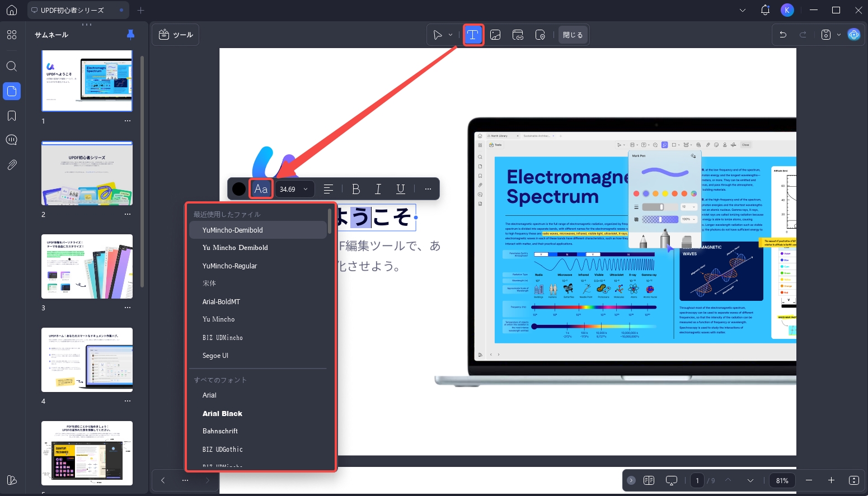The height and width of the screenshot is (496, 868).
Task: Add a new tab with plus icon
Action: 141,10
